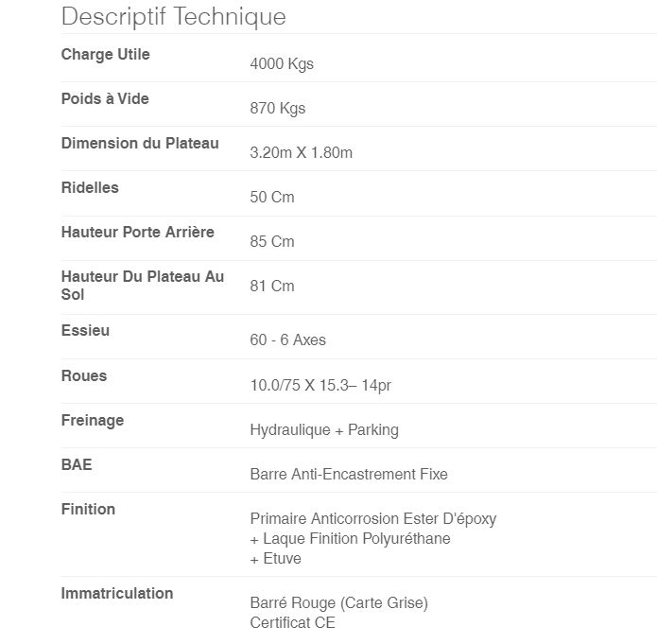Select the 50 Cm ridelles value

pyautogui.click(x=271, y=197)
